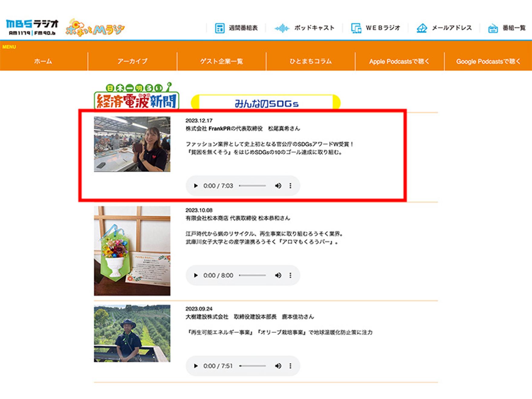This screenshot has height=399, width=532.
Task: Click the 大樹建設株式会社 guest name line
Action: pos(250,317)
